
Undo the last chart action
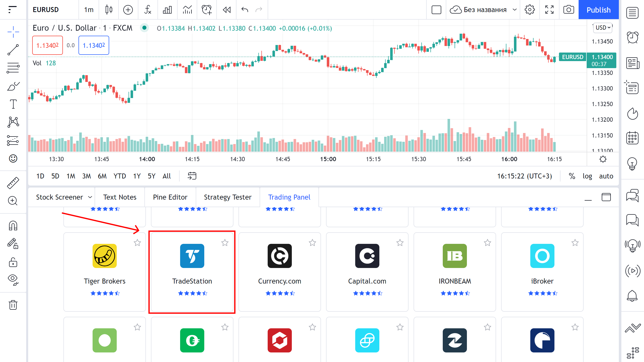pyautogui.click(x=245, y=10)
